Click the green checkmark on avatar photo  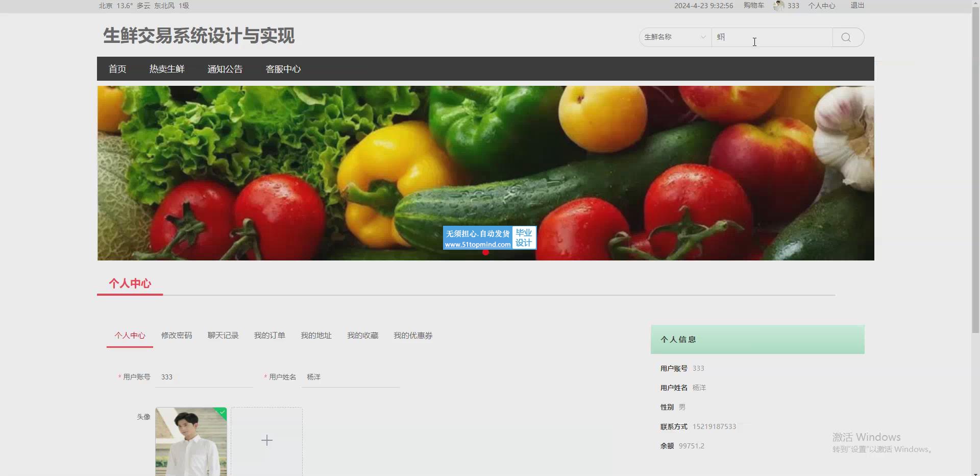pyautogui.click(x=222, y=412)
